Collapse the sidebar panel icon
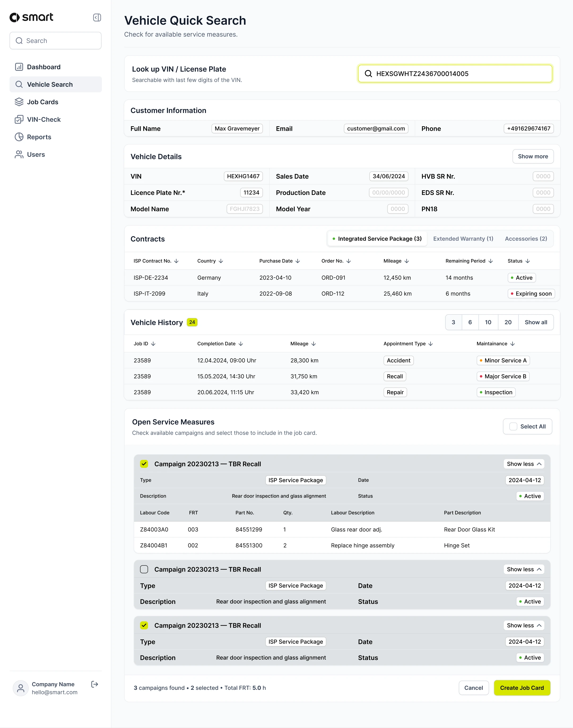Image resolution: width=573 pixels, height=728 pixels. click(97, 18)
